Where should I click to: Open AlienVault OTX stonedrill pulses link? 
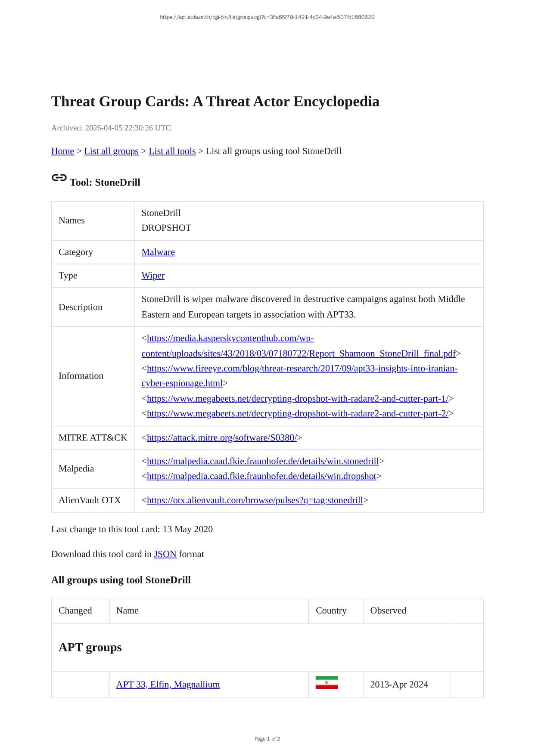click(x=255, y=500)
